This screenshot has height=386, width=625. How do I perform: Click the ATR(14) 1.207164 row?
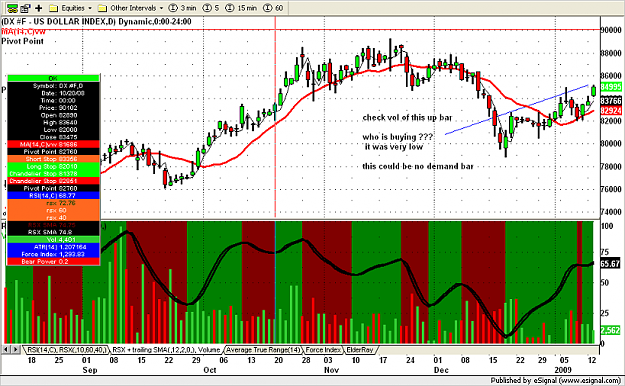53,247
